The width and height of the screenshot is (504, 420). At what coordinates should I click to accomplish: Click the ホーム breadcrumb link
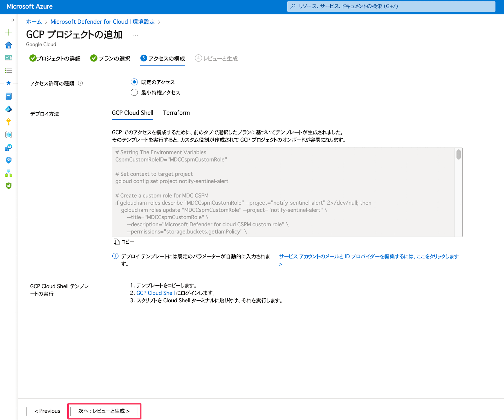pos(34,22)
